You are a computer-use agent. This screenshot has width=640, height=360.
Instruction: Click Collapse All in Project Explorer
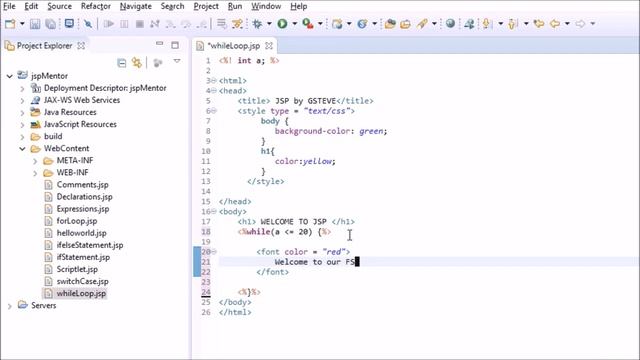point(122,63)
